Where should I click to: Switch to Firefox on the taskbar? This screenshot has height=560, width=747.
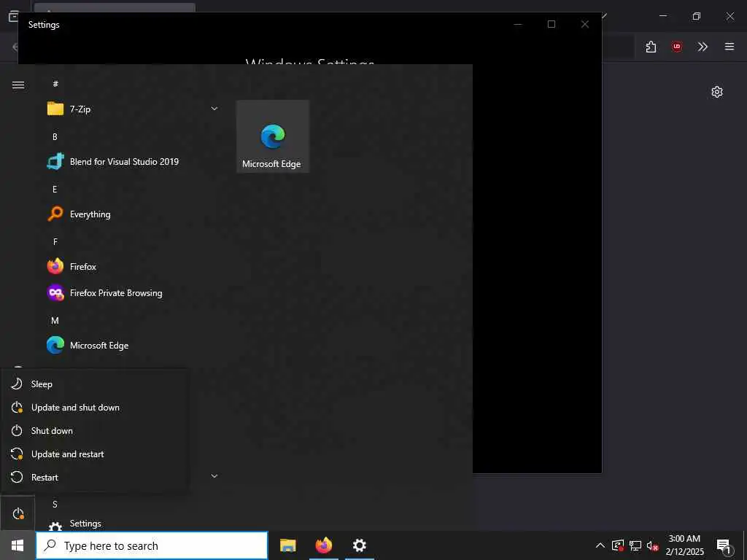tap(323, 545)
